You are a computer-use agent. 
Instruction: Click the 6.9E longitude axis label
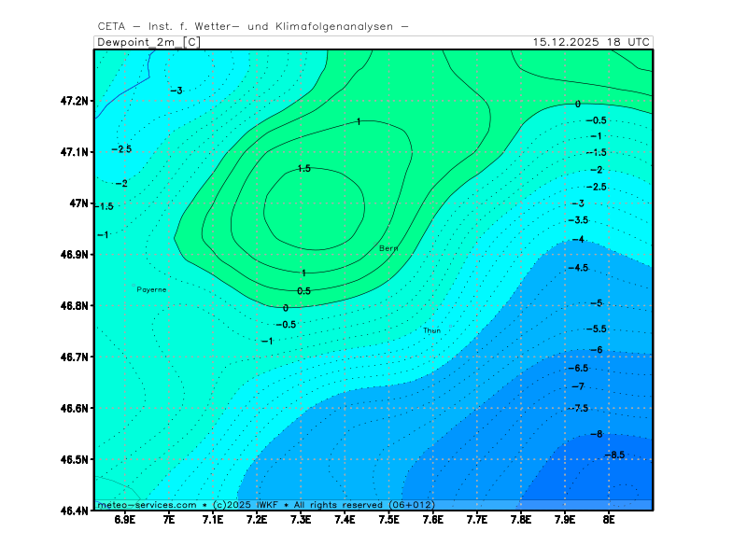click(124, 519)
